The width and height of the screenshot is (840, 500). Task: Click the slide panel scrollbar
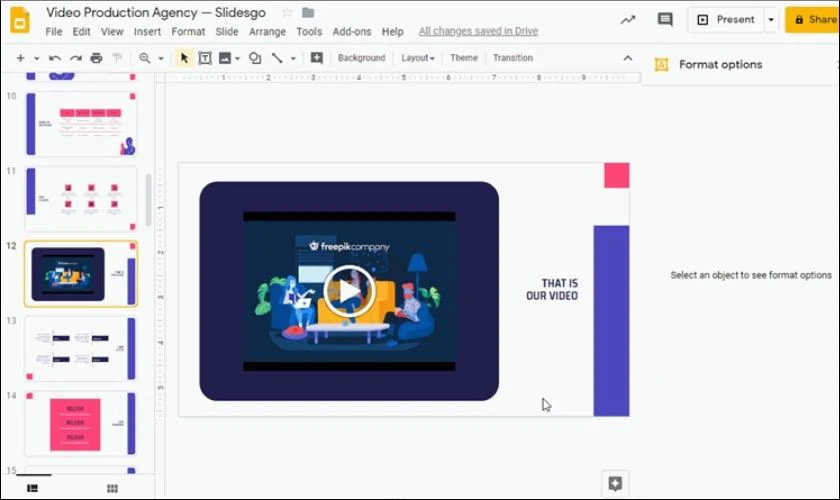pos(148,200)
